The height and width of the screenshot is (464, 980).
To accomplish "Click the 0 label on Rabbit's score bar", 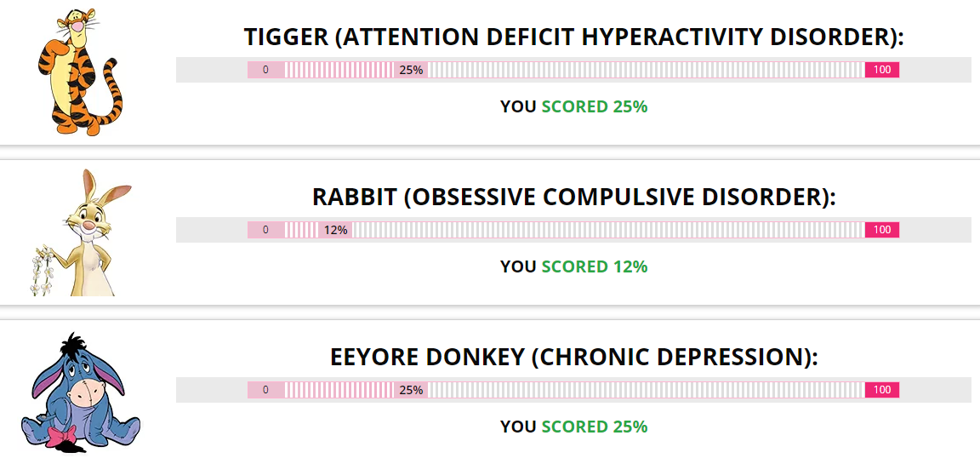I will pos(265,230).
